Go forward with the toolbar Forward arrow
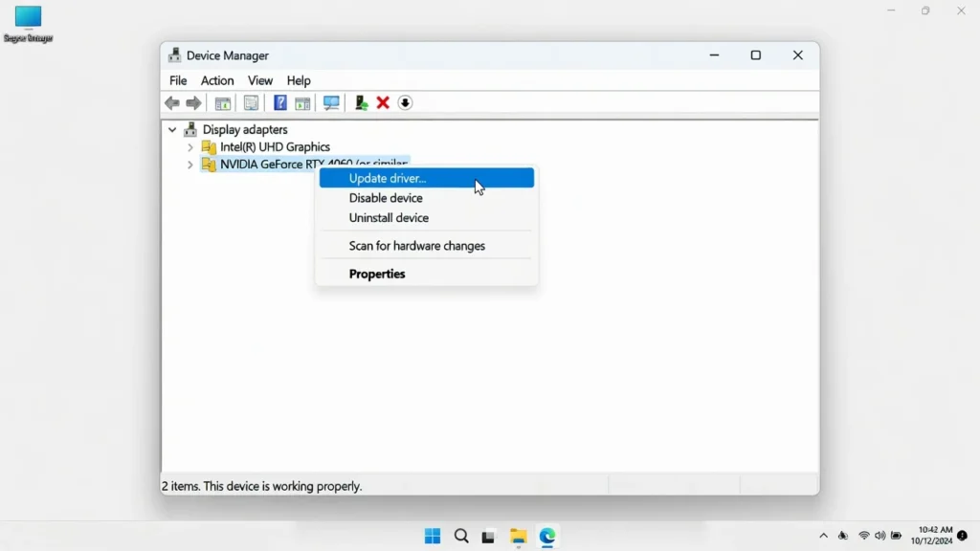 click(x=193, y=103)
